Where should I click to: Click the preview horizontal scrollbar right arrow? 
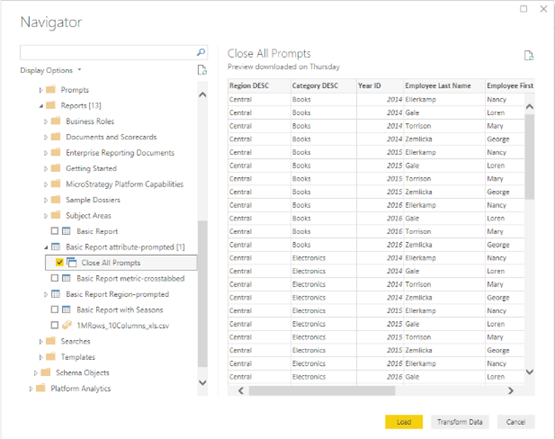click(x=510, y=391)
